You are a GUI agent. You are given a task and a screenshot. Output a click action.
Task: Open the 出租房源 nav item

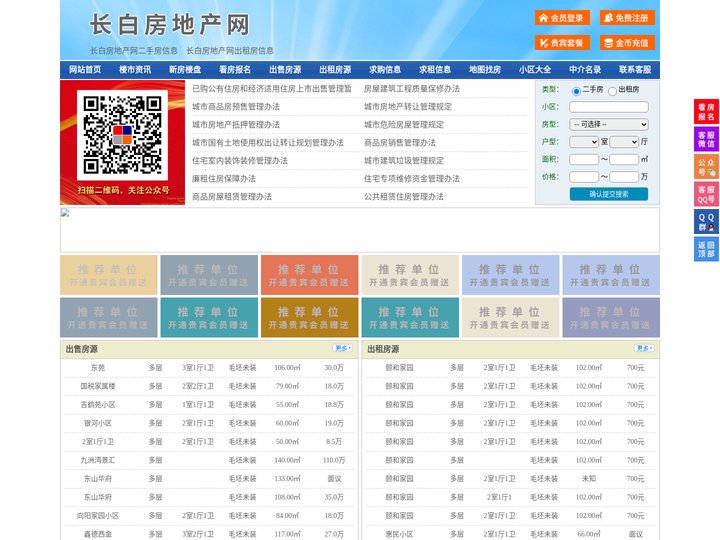(x=335, y=70)
